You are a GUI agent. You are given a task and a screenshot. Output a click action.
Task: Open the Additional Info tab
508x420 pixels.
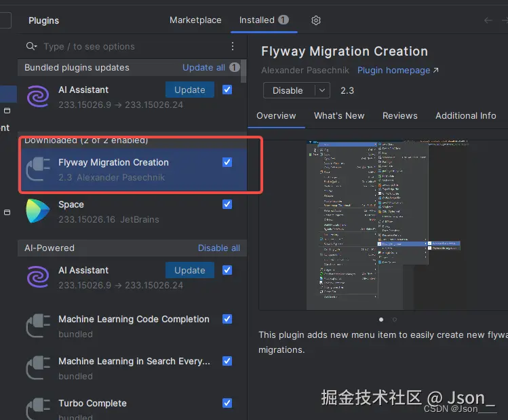[465, 116]
